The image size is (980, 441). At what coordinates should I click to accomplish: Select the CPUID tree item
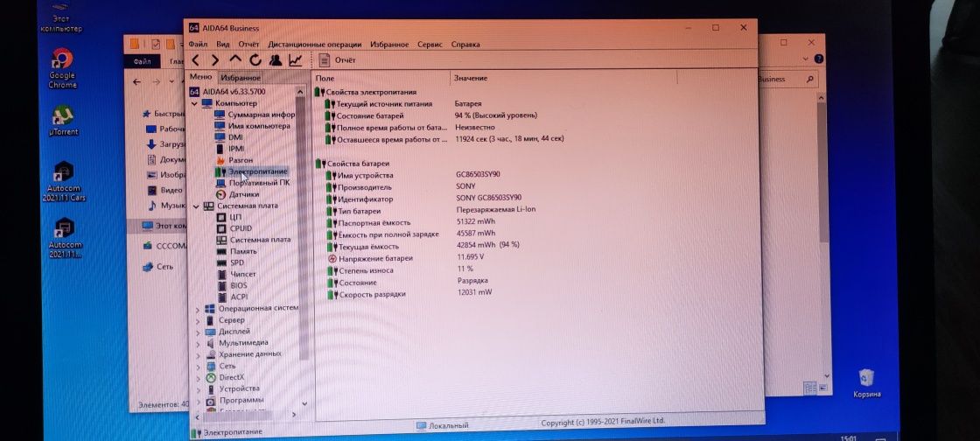tap(234, 228)
